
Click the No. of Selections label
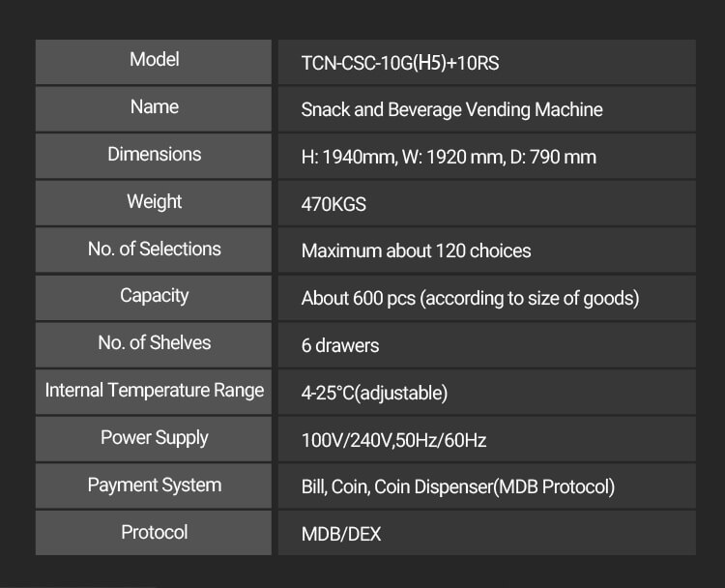tap(154, 250)
